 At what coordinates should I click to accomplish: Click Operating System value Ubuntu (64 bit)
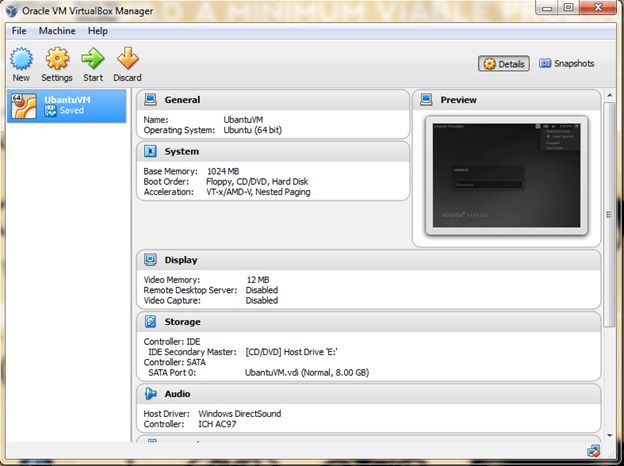coord(252,130)
